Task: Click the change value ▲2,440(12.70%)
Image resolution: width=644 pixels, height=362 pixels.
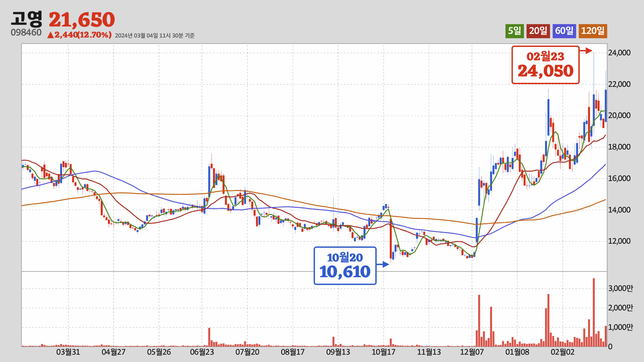Action: click(79, 35)
